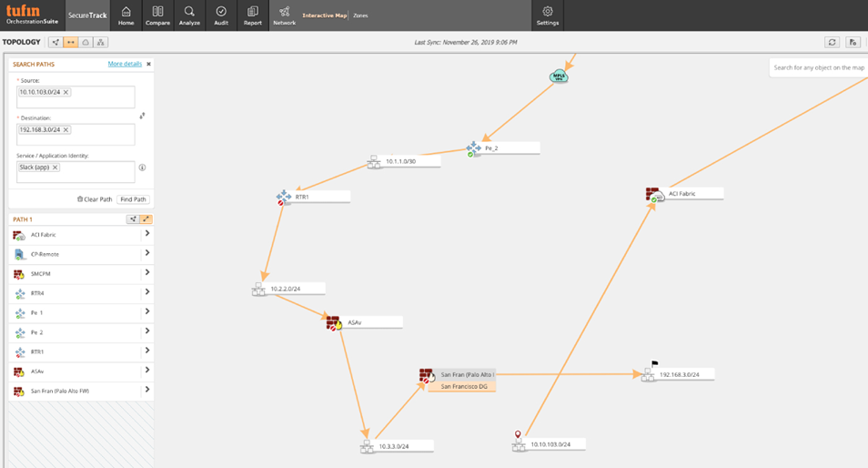Expand the CP-Remote path row
The image size is (868, 468).
[147, 253]
